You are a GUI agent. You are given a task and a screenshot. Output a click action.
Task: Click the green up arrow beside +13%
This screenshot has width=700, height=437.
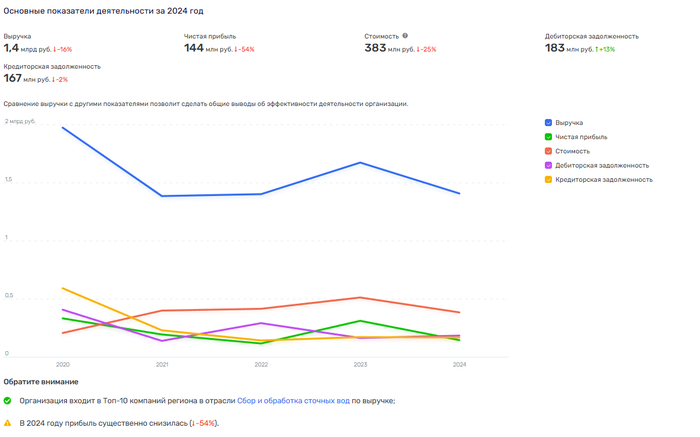point(597,49)
